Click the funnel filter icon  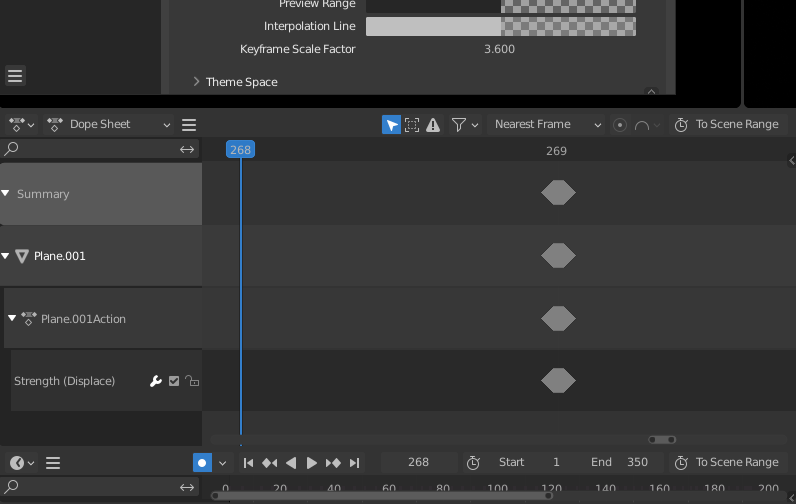459,125
